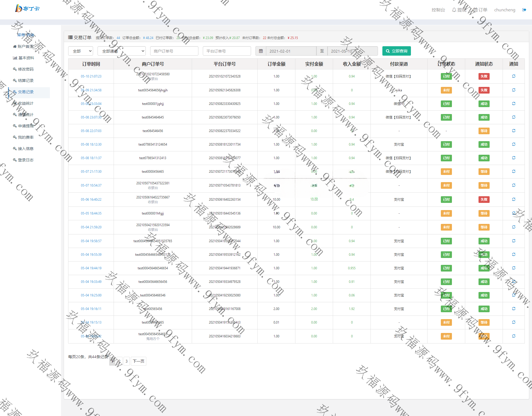
Task: Click the 布丁云 logo
Action: point(27,8)
